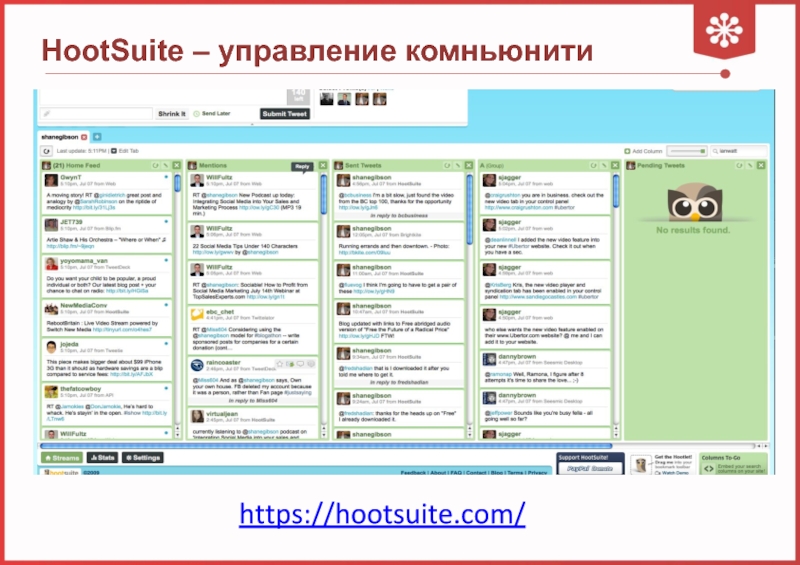
Task: Switch to the Streams tab
Action: [67, 458]
